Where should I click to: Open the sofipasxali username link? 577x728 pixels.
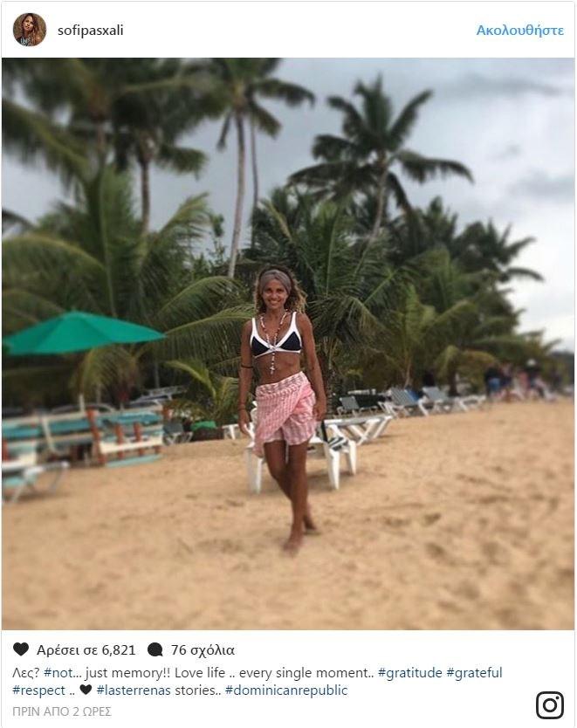[x=91, y=31]
